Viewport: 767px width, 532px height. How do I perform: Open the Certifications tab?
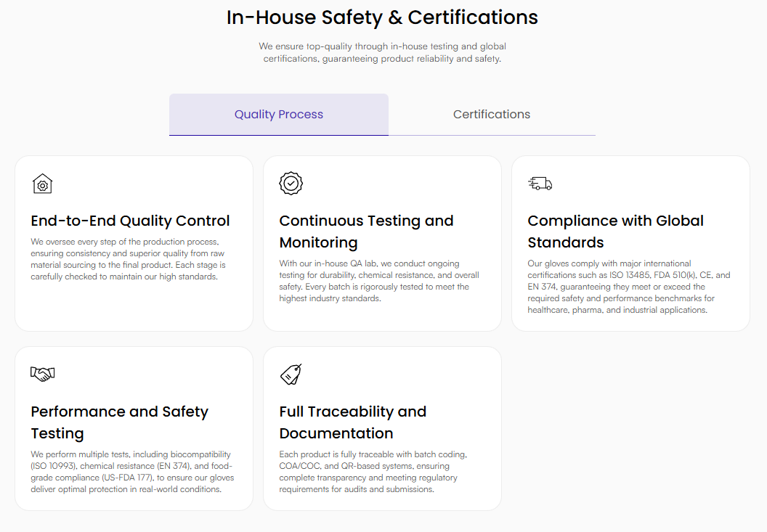point(492,115)
